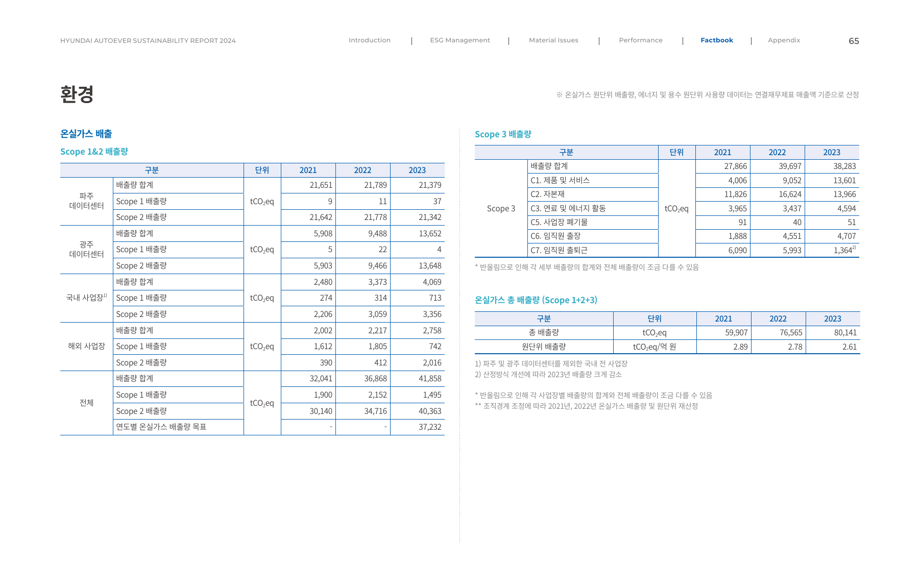Image resolution: width=920 pixels, height=588 pixels.
Task: Click the target value 37,232
Action: tap(430, 427)
